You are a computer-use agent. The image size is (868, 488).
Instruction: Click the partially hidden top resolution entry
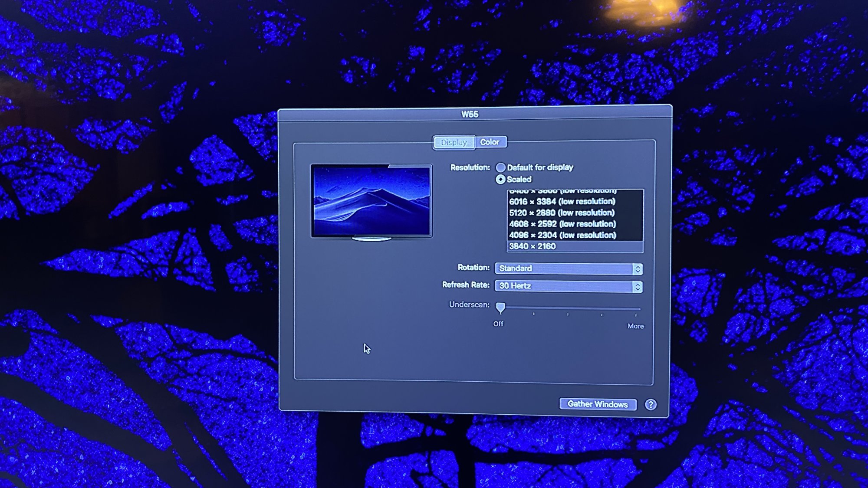(x=562, y=191)
